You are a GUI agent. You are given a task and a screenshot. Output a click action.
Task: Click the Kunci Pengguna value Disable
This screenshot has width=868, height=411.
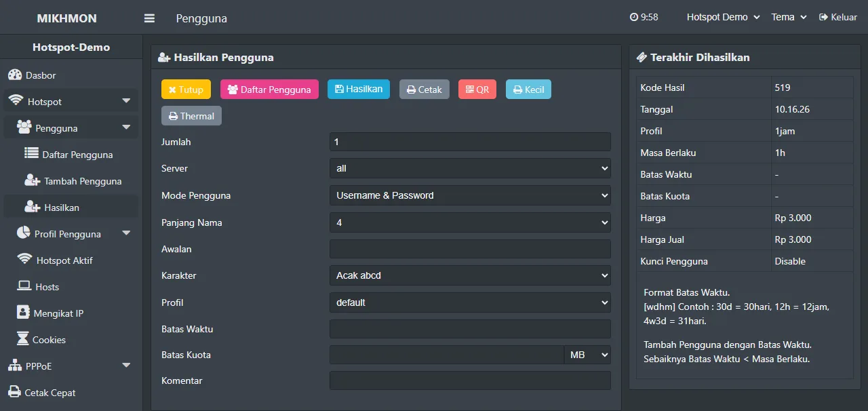click(x=790, y=261)
